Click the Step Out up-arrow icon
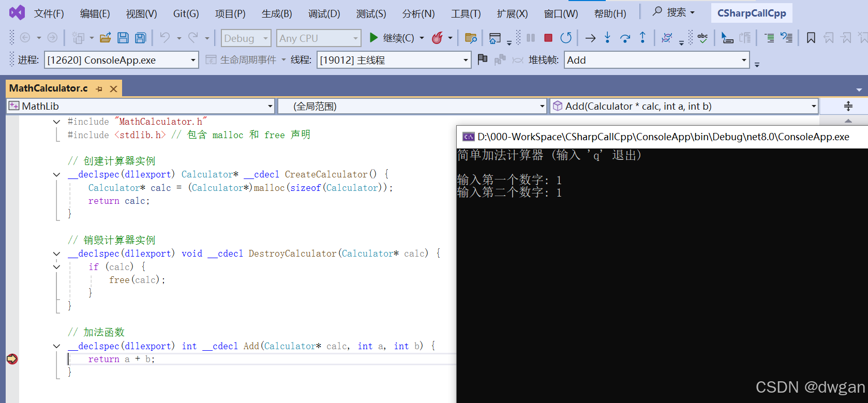 coord(642,38)
